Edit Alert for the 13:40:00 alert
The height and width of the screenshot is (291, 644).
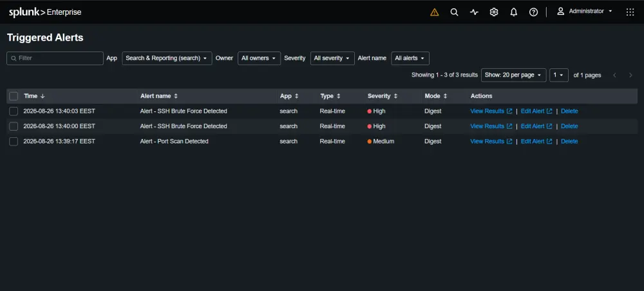click(536, 126)
